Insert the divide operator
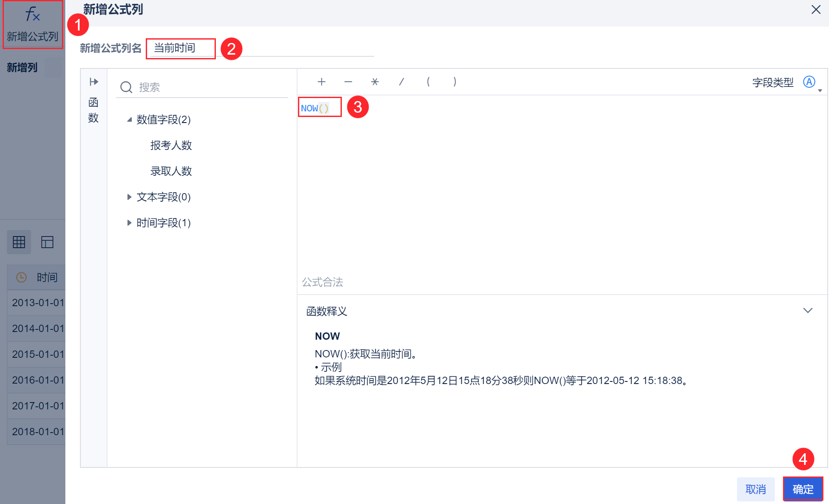The height and width of the screenshot is (504, 829). 402,82
